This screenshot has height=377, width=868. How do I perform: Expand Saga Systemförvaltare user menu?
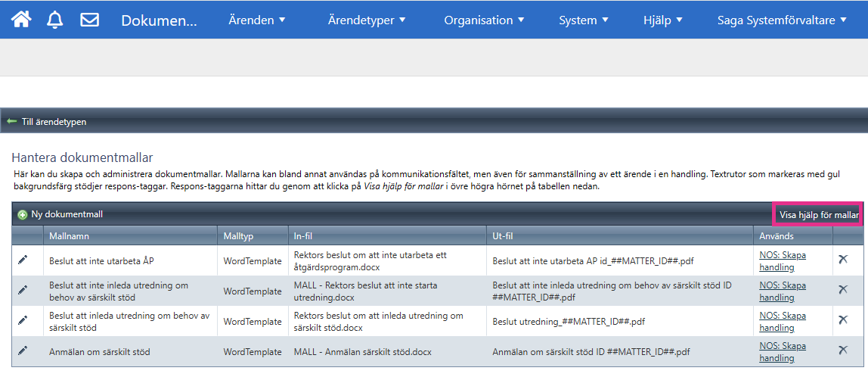[x=782, y=20]
